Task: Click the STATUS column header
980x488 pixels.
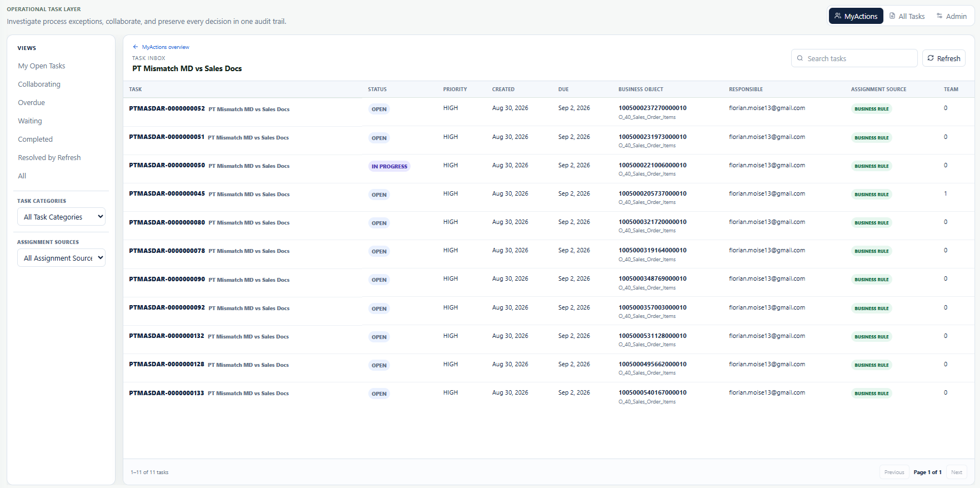Action: pyautogui.click(x=377, y=89)
